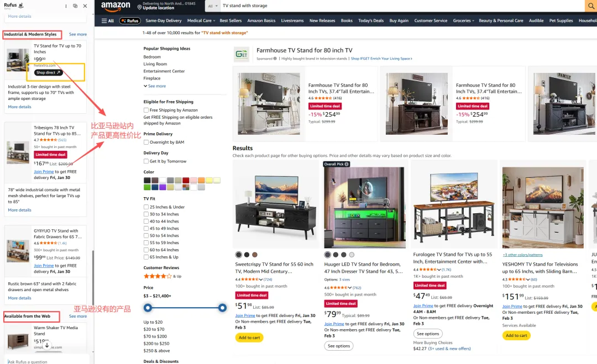
Task: Click the Amazon logo to go home
Action: (116, 6)
